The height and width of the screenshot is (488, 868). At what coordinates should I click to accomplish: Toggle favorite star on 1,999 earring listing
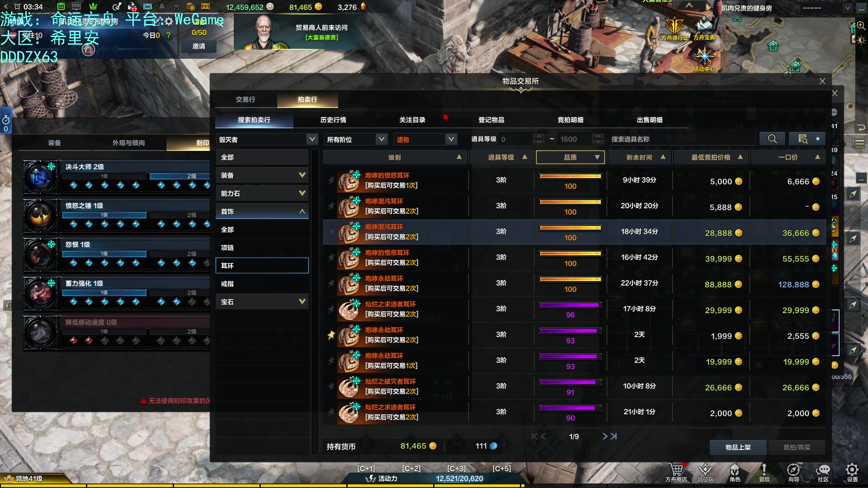pos(331,335)
